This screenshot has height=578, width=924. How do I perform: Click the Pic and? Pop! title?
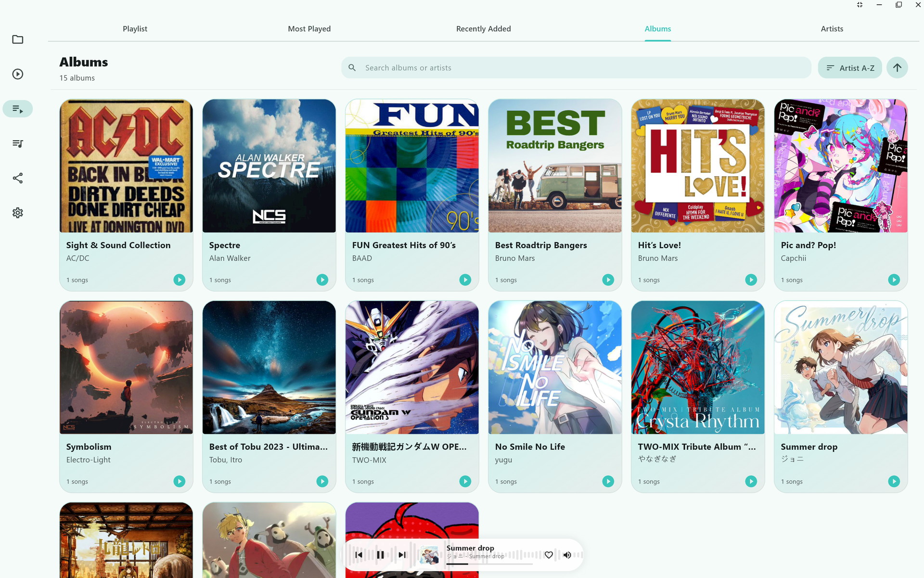coord(808,245)
